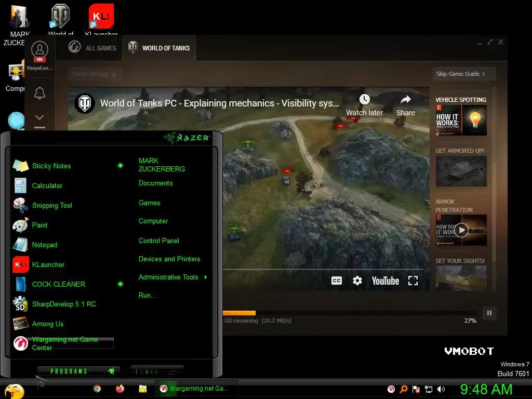
Task: Click the World of Tanks channel logo
Action: 85,103
